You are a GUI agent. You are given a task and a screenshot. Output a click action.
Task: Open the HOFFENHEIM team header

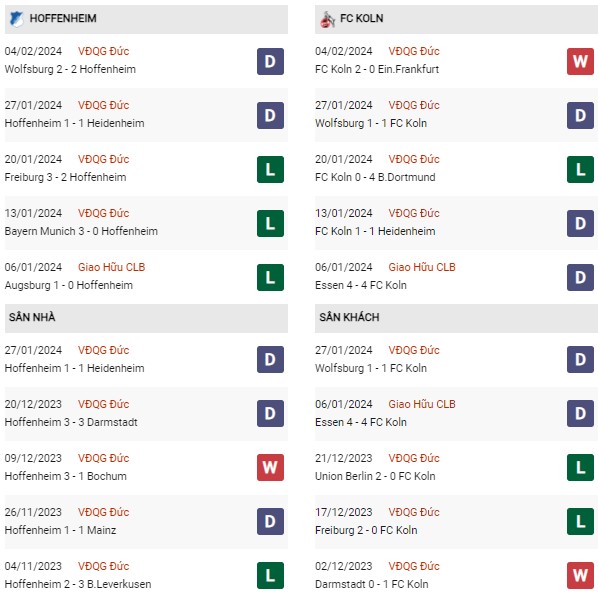click(x=146, y=19)
